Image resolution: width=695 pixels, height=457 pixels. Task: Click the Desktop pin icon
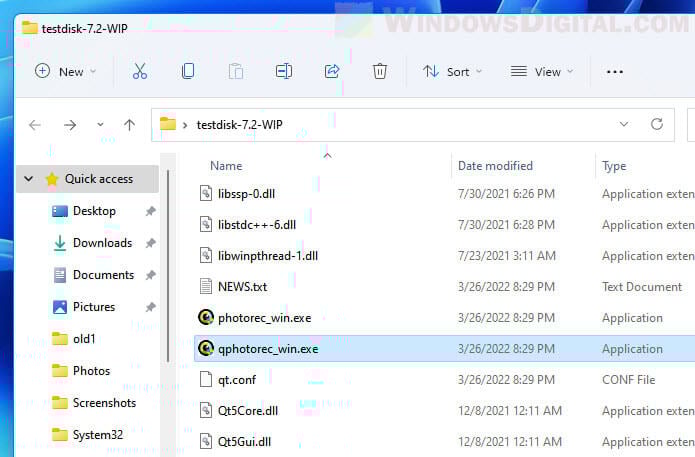click(151, 211)
